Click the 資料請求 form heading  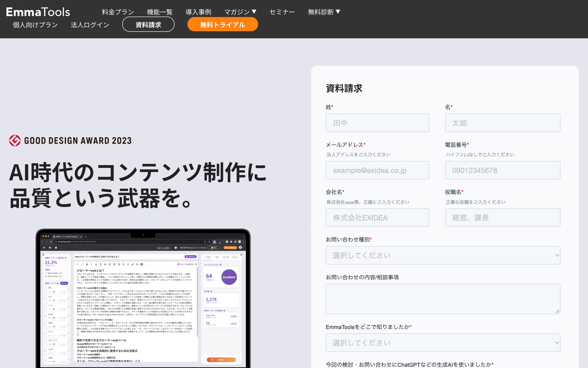pyautogui.click(x=344, y=88)
